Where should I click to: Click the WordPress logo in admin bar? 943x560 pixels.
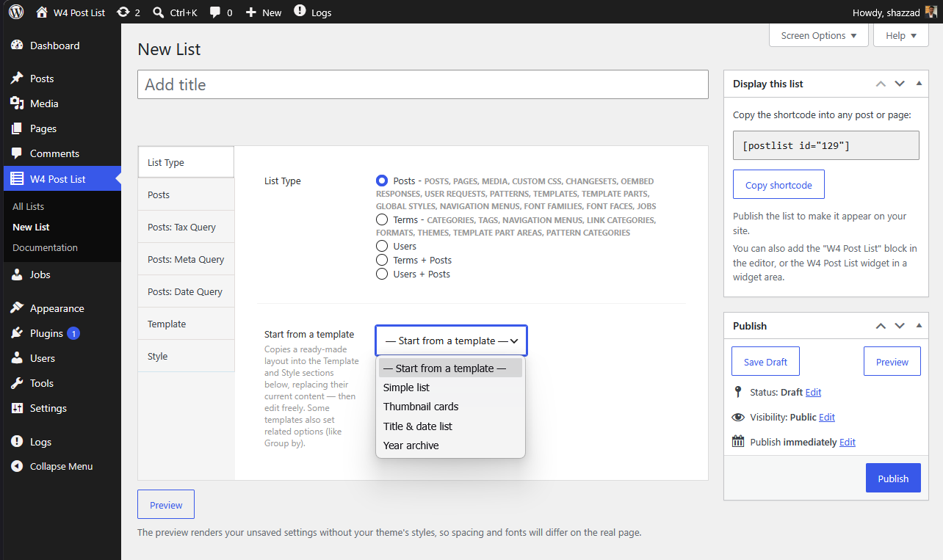click(x=16, y=12)
